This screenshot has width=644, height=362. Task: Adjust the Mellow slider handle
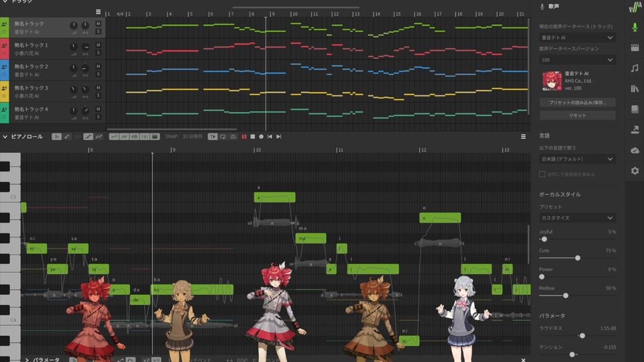(x=566, y=296)
